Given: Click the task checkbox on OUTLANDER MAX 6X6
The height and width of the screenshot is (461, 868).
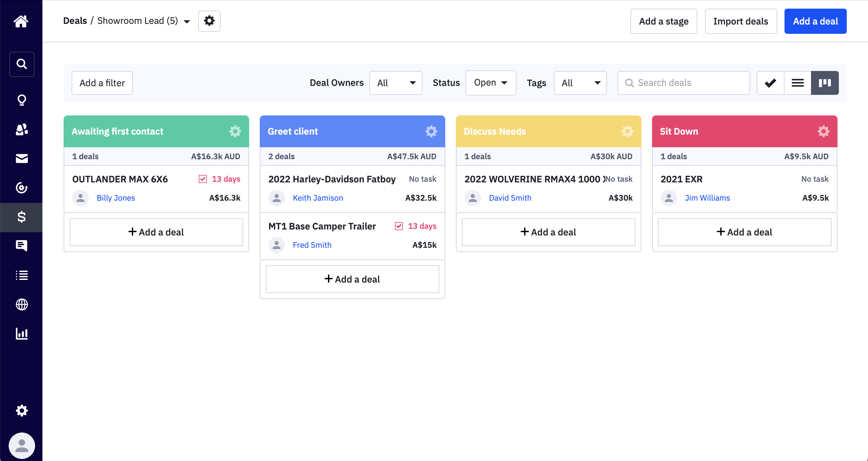Looking at the screenshot, I should click(202, 179).
